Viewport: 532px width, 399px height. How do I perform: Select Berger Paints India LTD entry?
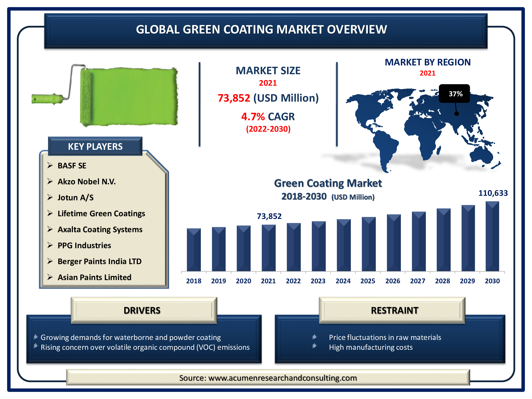coord(99,261)
